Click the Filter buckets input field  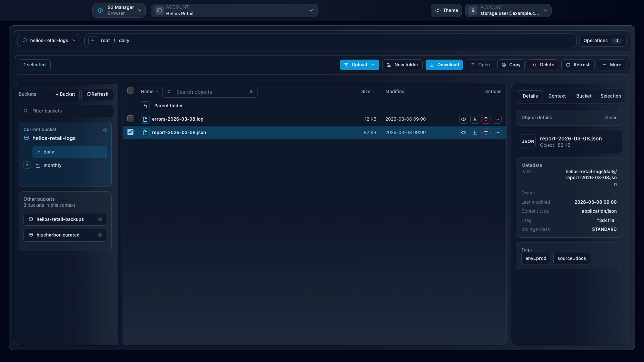tap(66, 111)
